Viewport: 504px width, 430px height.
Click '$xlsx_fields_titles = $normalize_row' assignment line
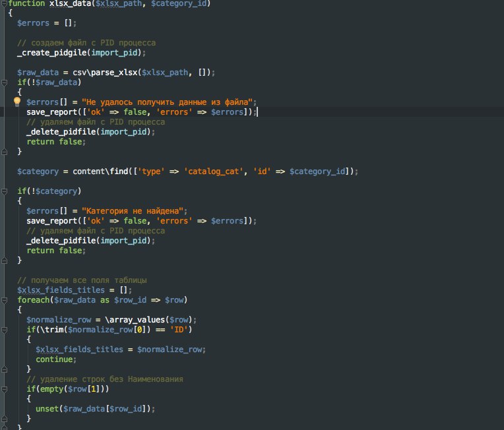[121, 350]
